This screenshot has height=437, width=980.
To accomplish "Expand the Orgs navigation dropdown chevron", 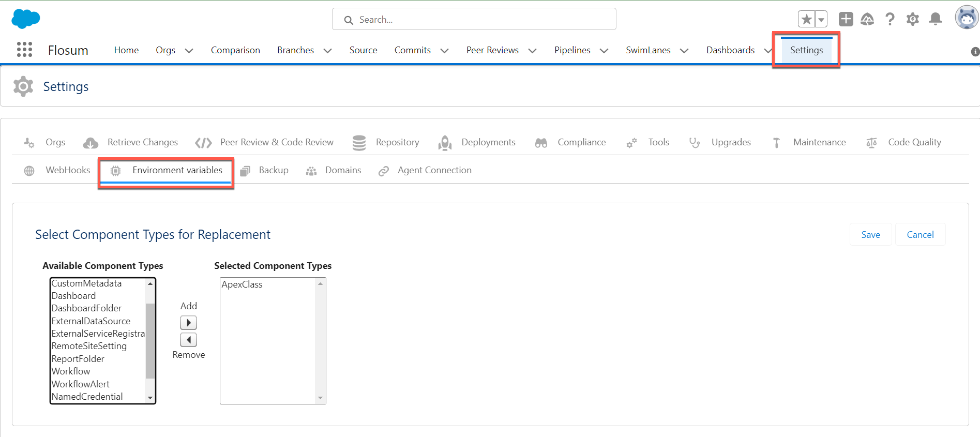I will 189,51.
